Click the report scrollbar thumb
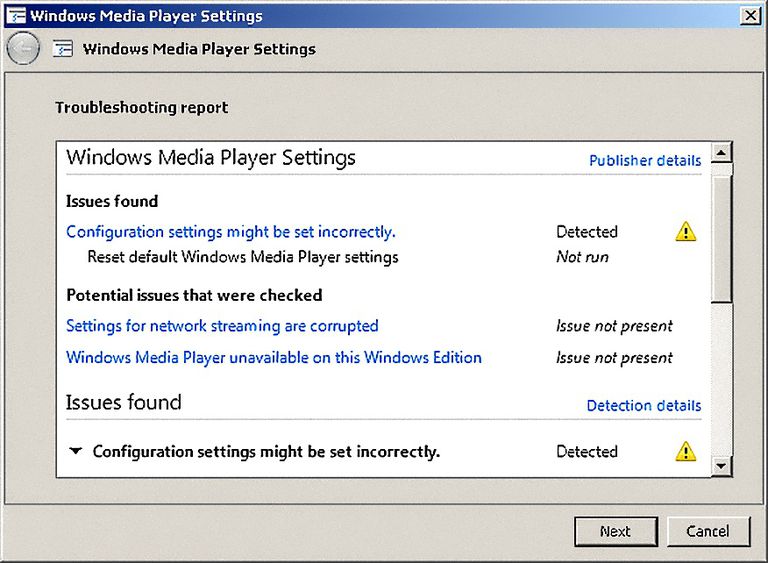Screen dimensions: 768x563 coord(721,239)
